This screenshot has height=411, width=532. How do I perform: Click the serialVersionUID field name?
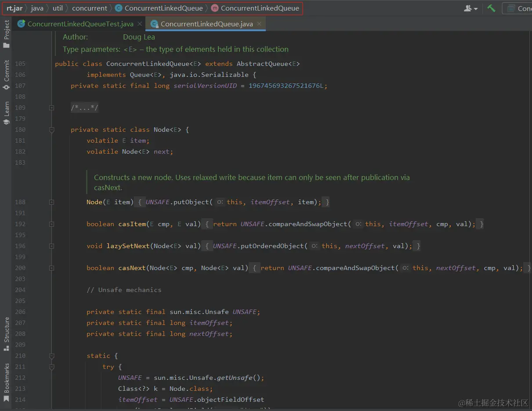pyautogui.click(x=205, y=86)
